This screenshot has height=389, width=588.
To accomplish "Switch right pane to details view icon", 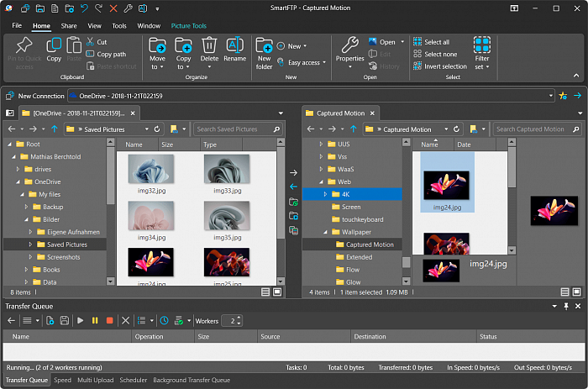I will click(x=564, y=292).
